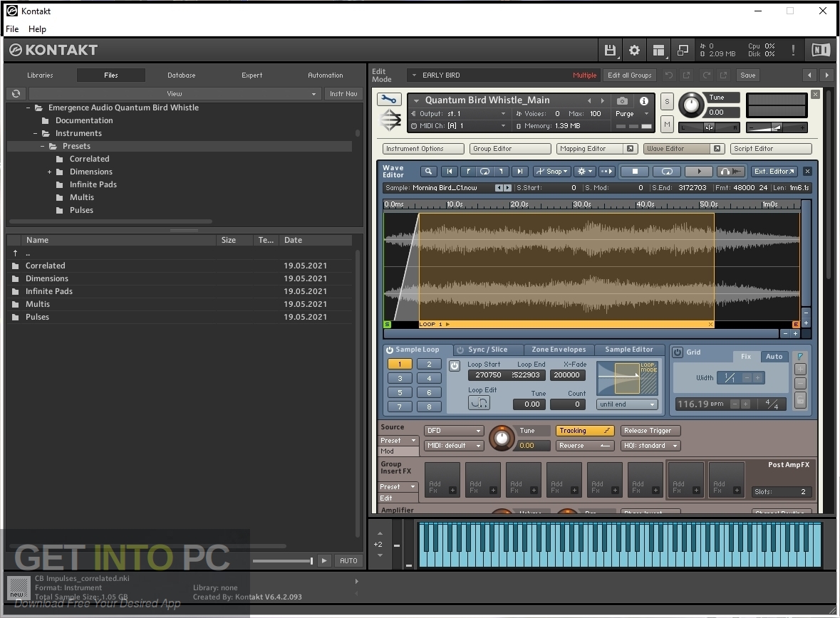Click the Native Instruments logo
Screen dimensions: 840x618
820,51
